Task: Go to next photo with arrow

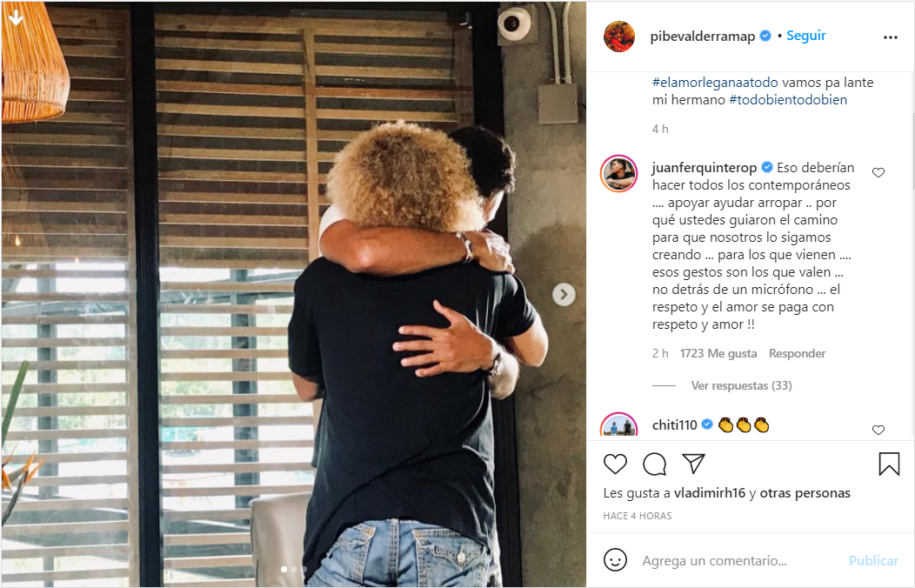Action: click(564, 295)
